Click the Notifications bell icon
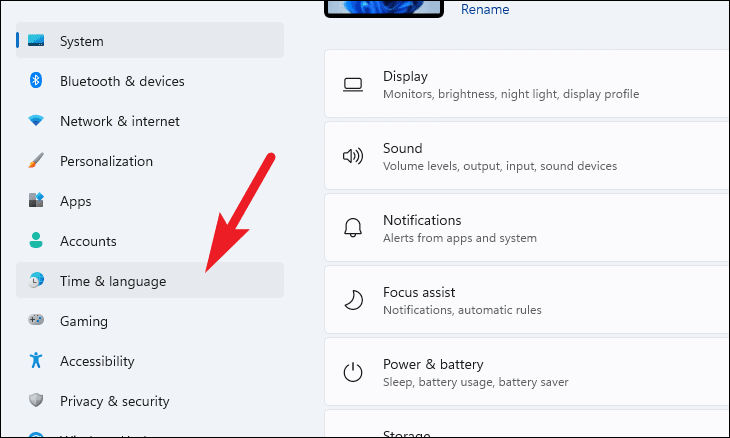The height and width of the screenshot is (438, 730). (353, 228)
